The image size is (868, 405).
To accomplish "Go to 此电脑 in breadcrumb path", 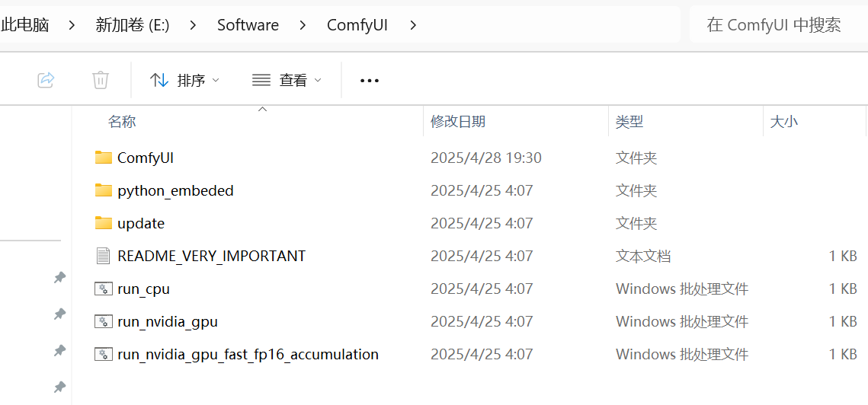I will [25, 25].
